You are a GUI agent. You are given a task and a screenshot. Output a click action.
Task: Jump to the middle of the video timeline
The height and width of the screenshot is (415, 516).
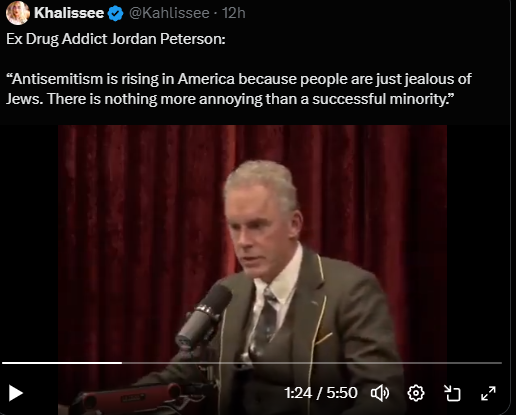coord(252,363)
